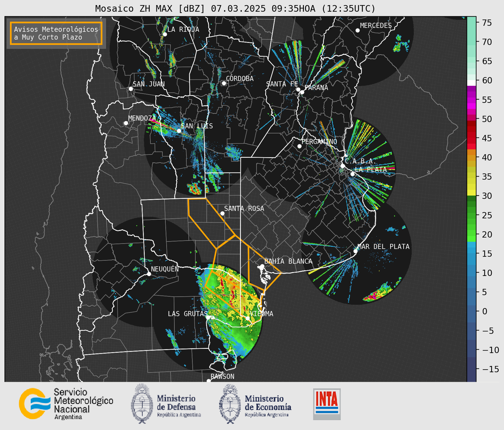Image resolution: width=504 pixels, height=430 pixels.
Task: Click the Avisos Meteorológicos a Muy Corto Plazo legend box
Action: [56, 33]
